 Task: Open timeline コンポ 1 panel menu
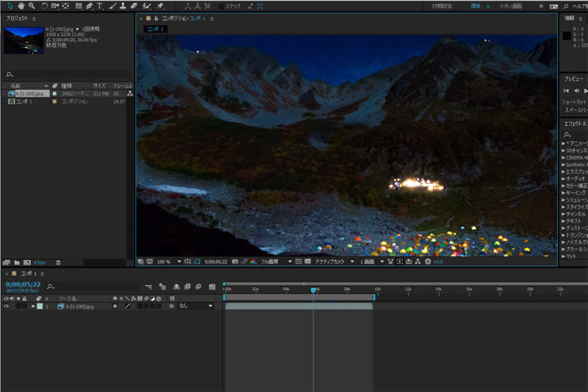43,274
